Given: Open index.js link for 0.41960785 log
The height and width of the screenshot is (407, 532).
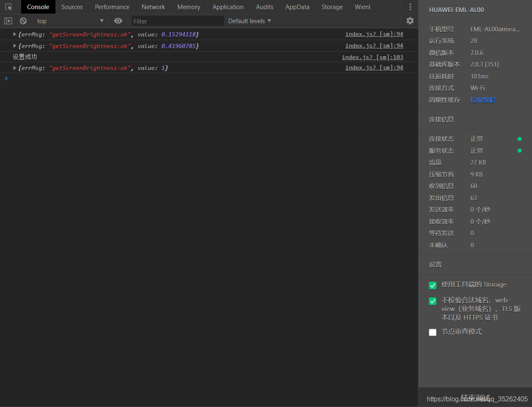Looking at the screenshot, I should click(374, 45).
